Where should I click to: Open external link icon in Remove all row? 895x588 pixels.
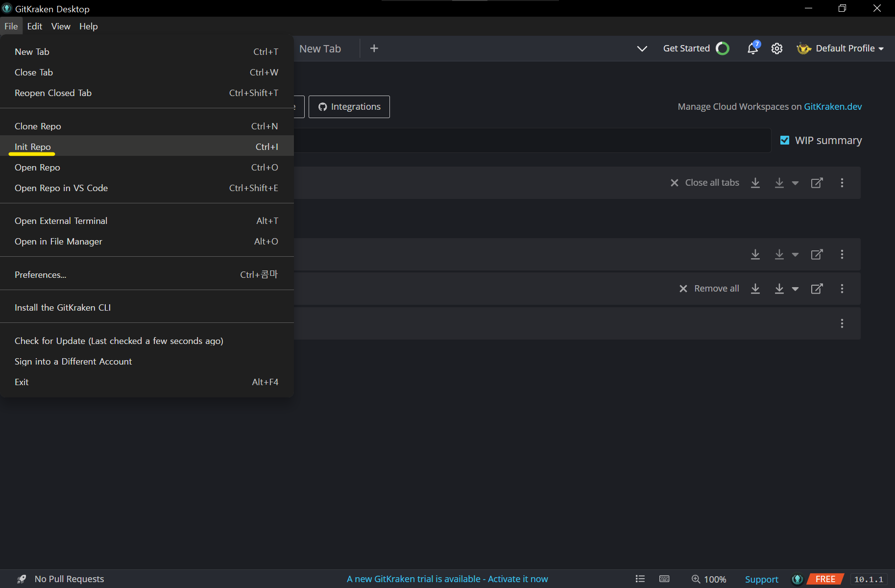(x=817, y=289)
